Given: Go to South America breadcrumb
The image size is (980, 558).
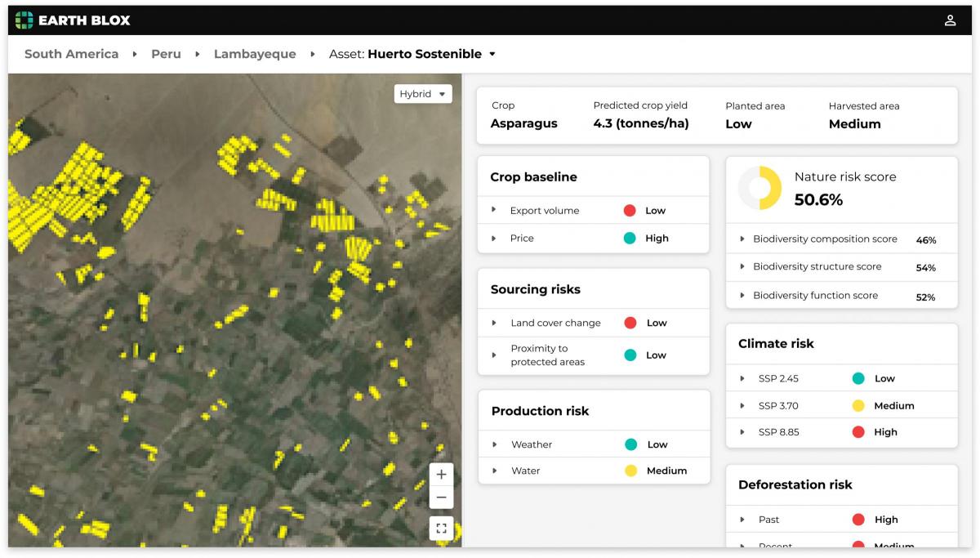Looking at the screenshot, I should tap(71, 54).
